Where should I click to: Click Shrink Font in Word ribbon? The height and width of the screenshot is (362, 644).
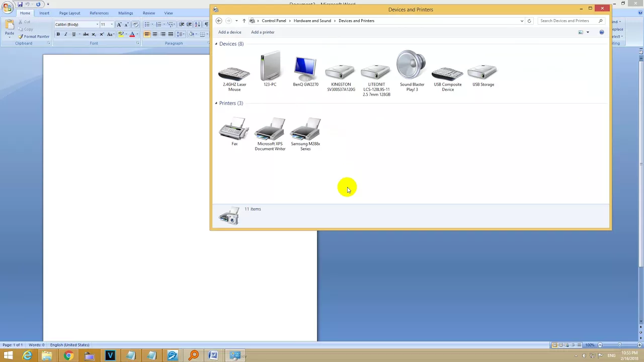point(127,24)
